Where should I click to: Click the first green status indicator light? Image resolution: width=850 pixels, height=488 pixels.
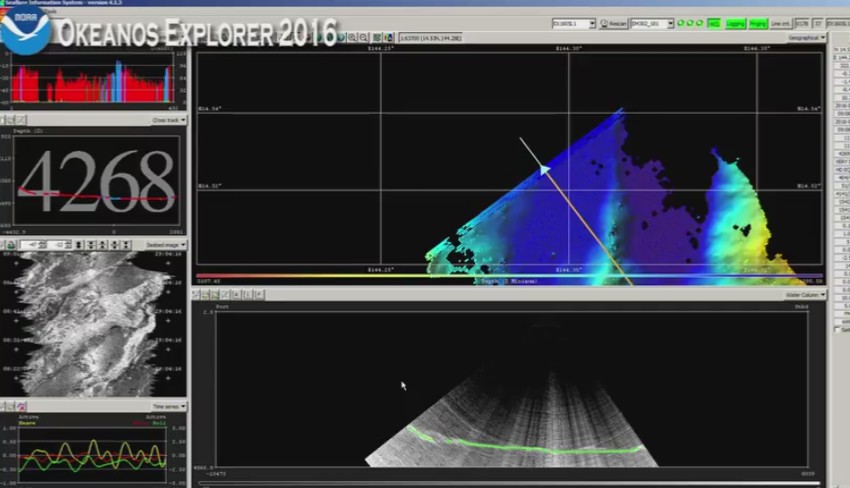pos(680,23)
